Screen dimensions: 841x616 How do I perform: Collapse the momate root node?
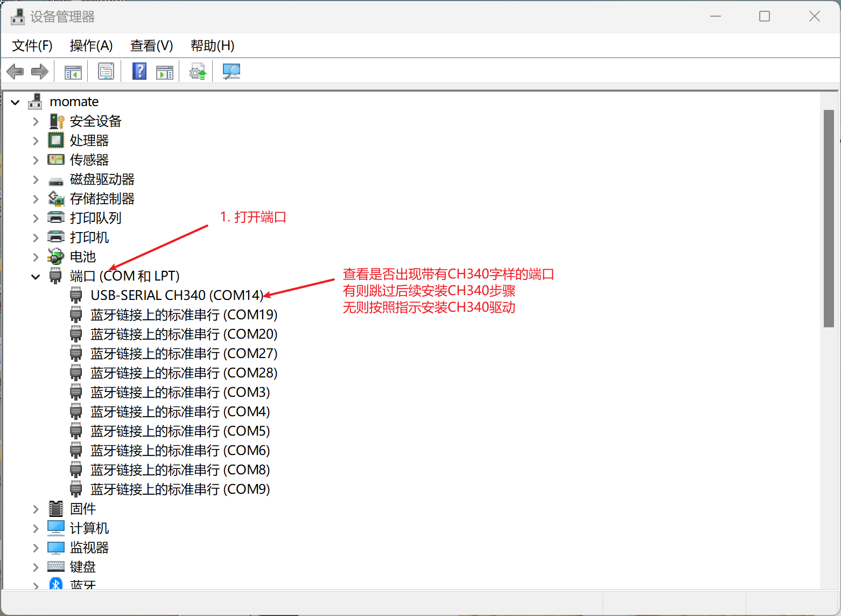(15, 102)
